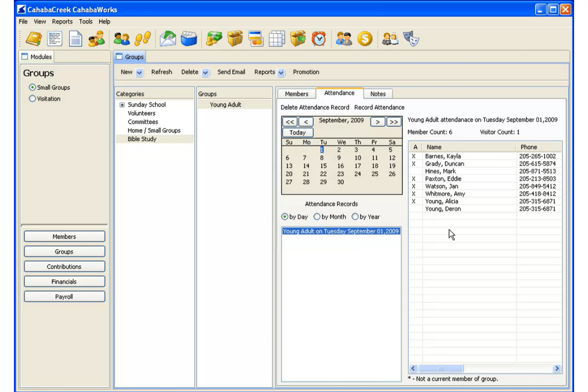The width and height of the screenshot is (588, 392).
Task: Go to next month in calendar
Action: pyautogui.click(x=377, y=122)
